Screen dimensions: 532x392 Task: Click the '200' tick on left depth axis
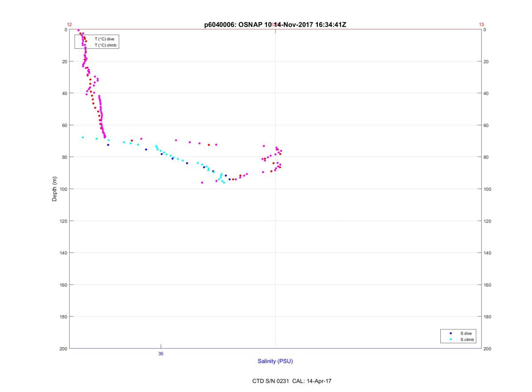click(63, 349)
